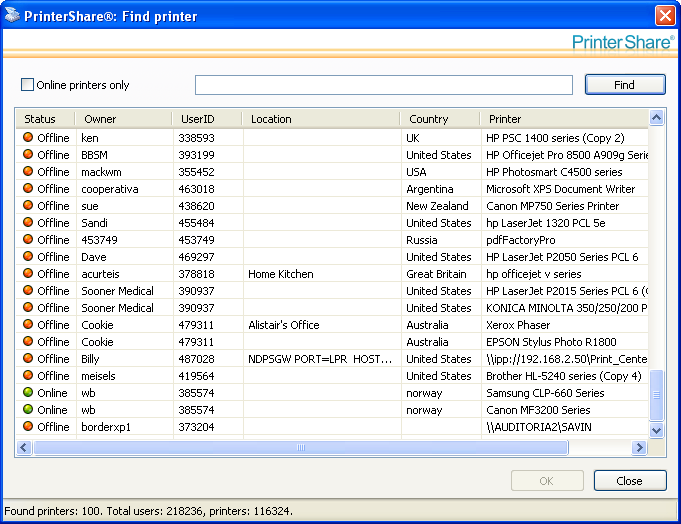Click the offline icon in KONICA MINOLTA row
The image size is (681, 524).
pos(28,307)
